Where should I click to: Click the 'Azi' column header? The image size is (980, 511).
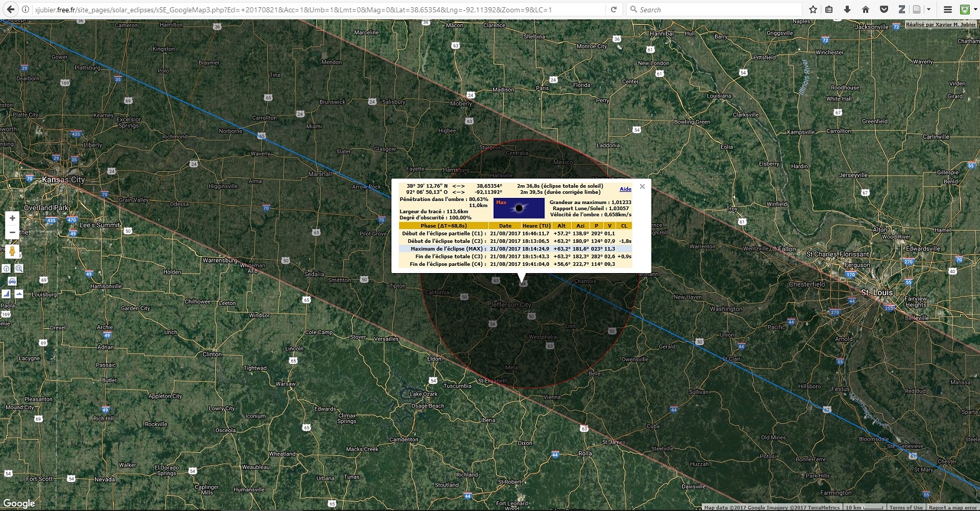click(x=580, y=226)
